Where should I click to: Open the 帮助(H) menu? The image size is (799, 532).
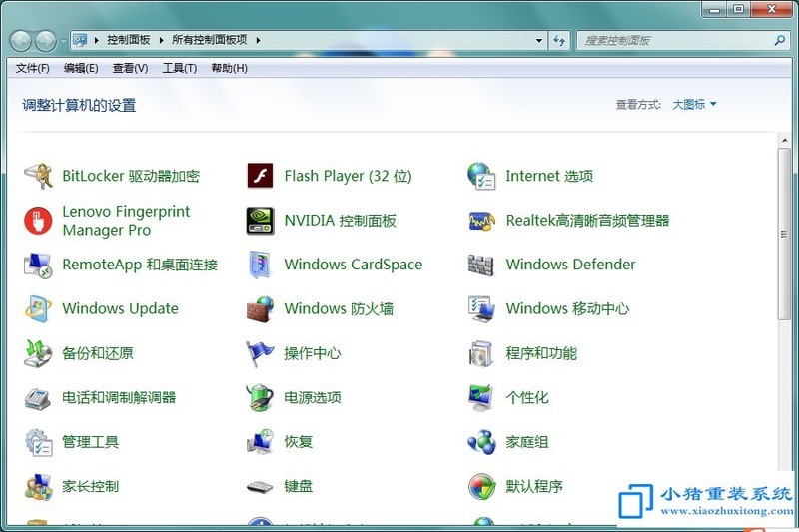click(x=230, y=68)
